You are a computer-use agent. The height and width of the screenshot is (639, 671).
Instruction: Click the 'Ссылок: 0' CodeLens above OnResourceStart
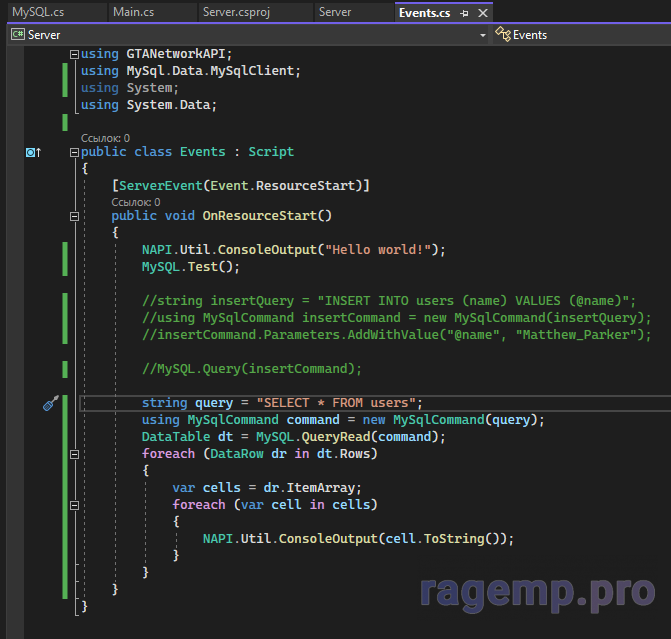click(x=136, y=202)
